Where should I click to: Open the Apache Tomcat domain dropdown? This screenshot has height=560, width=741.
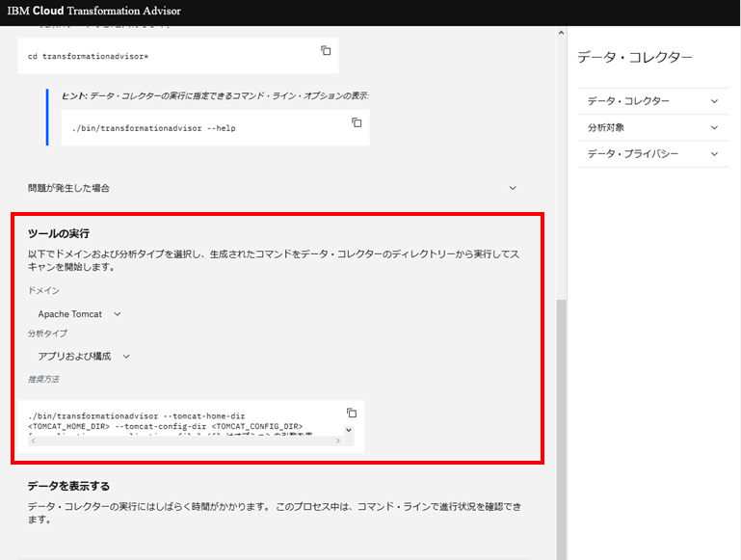pyautogui.click(x=79, y=314)
